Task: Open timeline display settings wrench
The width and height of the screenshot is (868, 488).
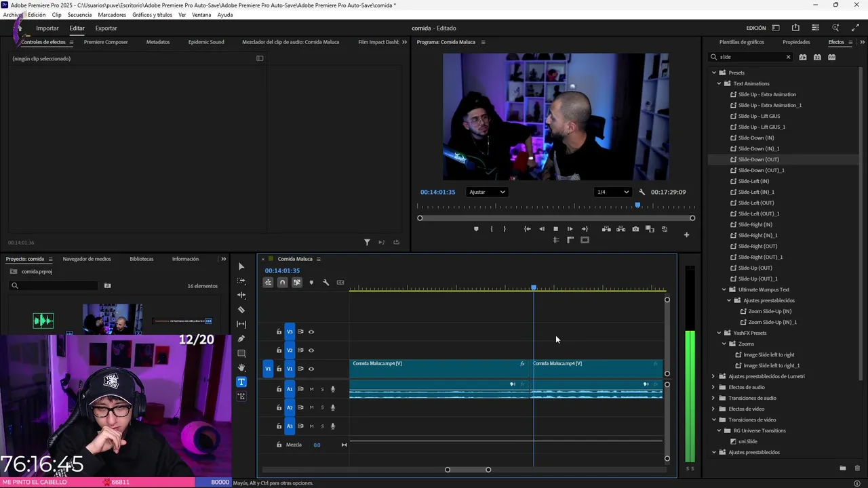Action: (x=325, y=283)
